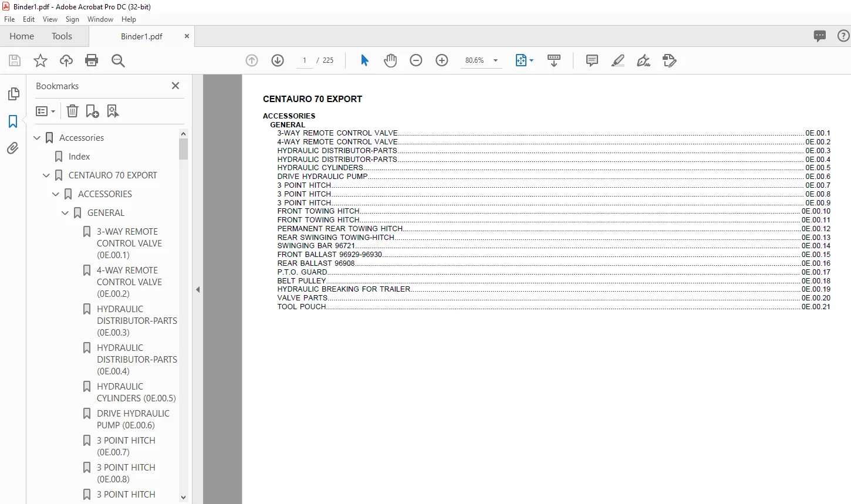Screen dimensions: 851x504
Task: Collapse the navigation pane arrow
Action: tap(198, 289)
